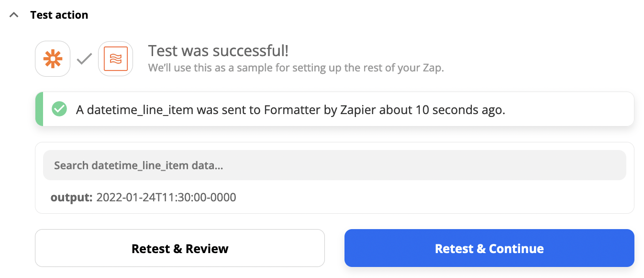
Task: Click the Formatter by Zapier wave icon
Action: [115, 59]
